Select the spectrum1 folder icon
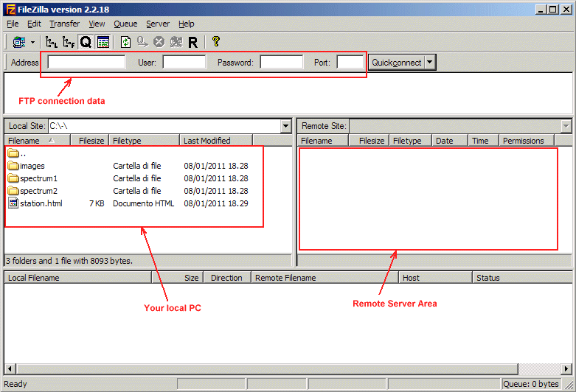Image resolution: width=576 pixels, height=392 pixels. [x=13, y=178]
